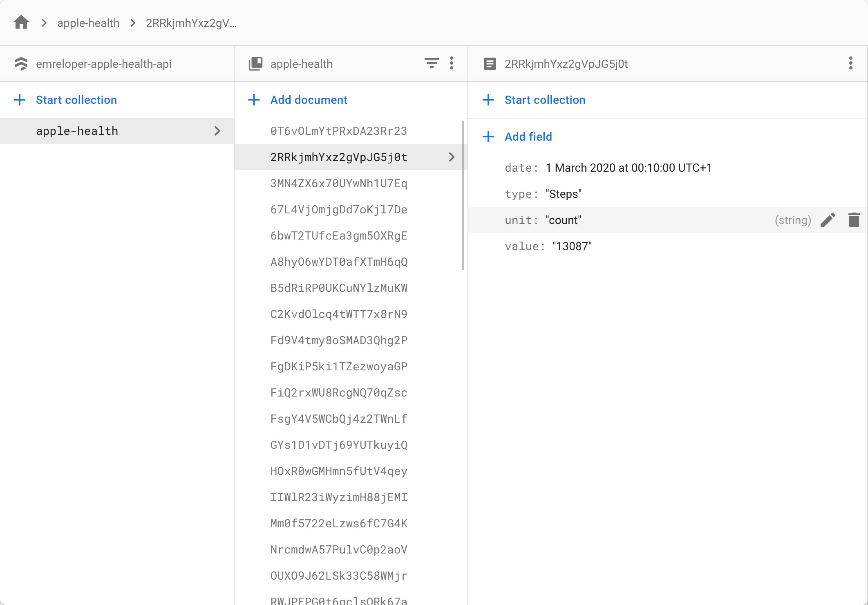This screenshot has width=868, height=605.
Task: Click the delete trash icon for unit field
Action: (854, 220)
